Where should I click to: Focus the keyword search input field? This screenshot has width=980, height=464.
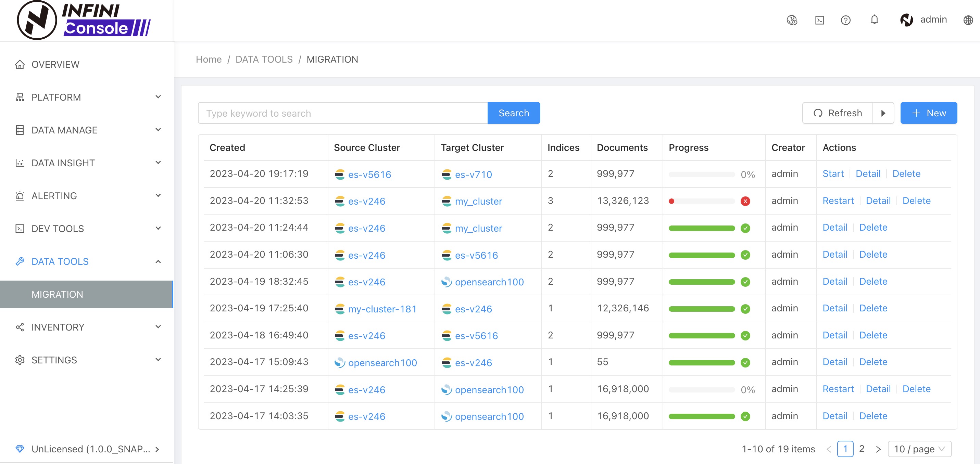[x=342, y=113]
